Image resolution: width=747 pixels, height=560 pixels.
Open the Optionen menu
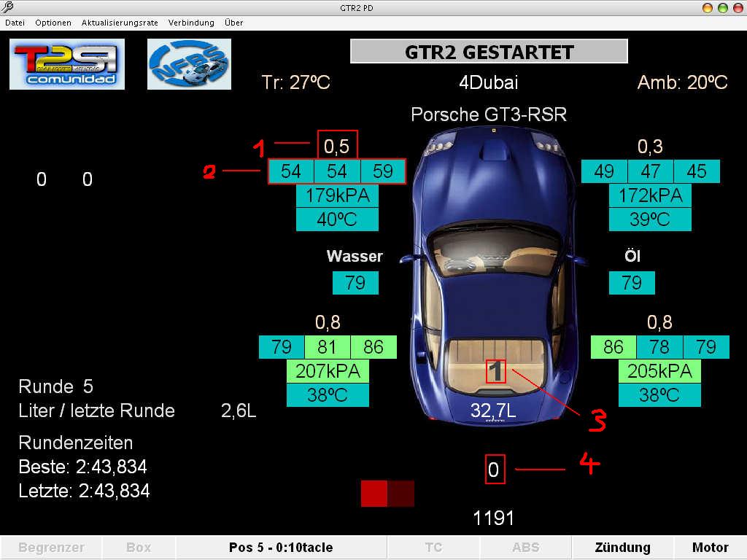pyautogui.click(x=53, y=23)
